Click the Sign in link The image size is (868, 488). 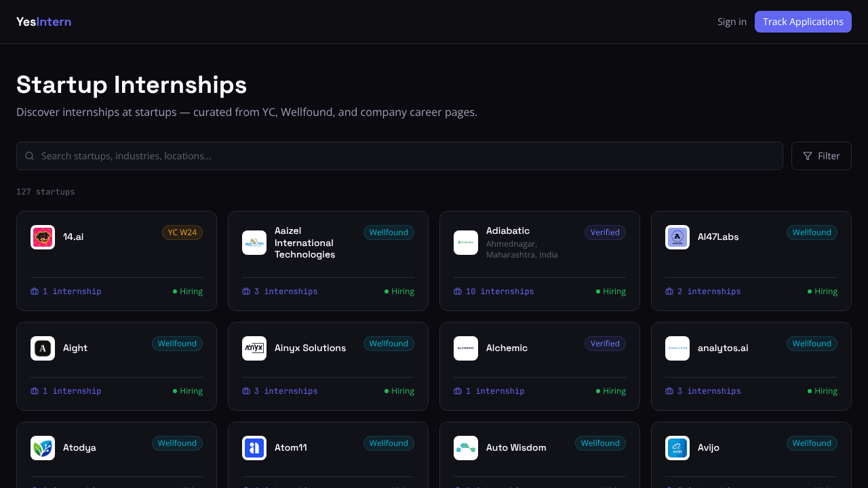coord(732,22)
